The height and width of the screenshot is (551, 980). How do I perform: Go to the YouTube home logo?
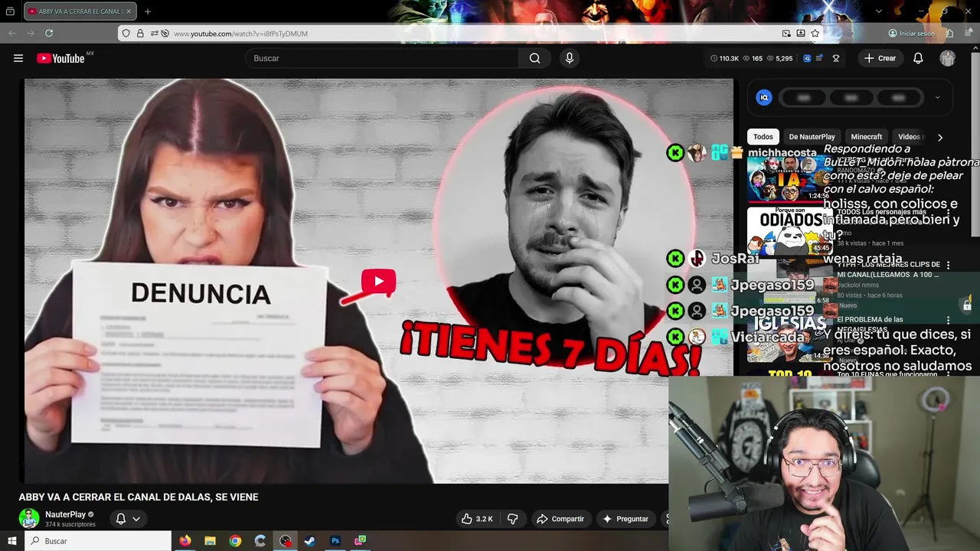(60, 58)
